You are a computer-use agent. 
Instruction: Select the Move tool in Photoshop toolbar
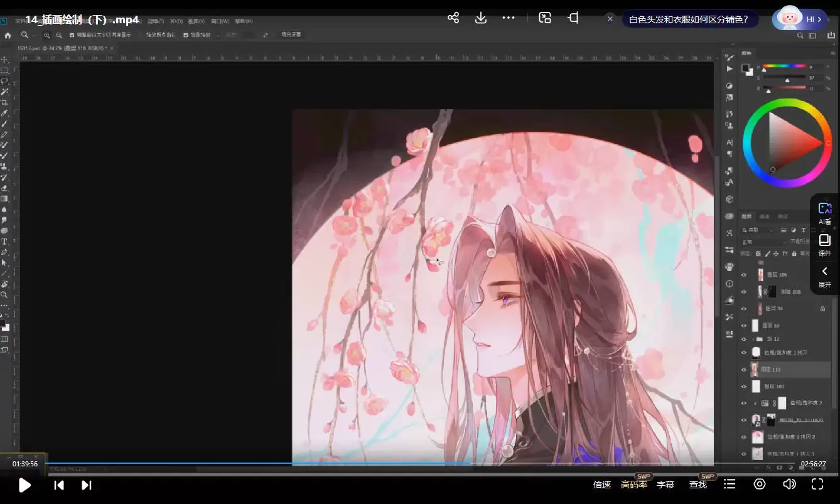click(4, 59)
